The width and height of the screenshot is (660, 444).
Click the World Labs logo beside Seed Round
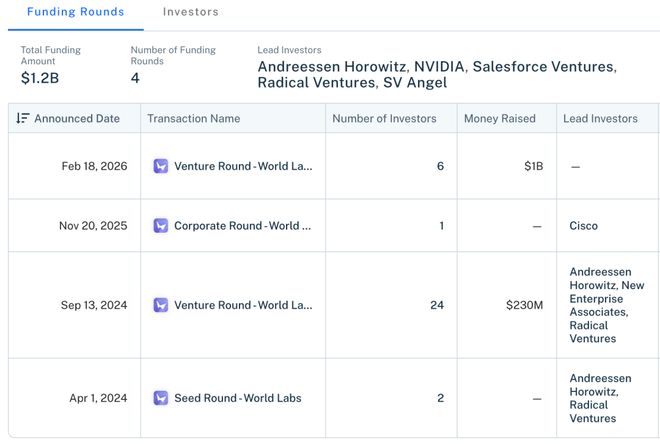[161, 398]
